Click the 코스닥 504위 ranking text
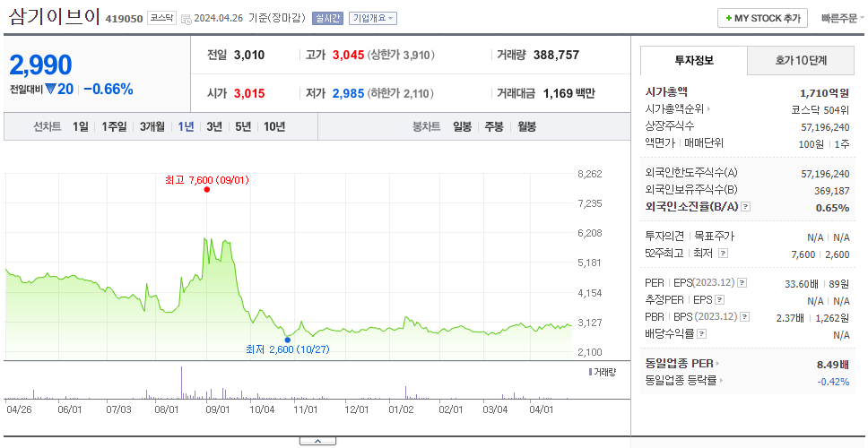Screen dimensions: 868x448 pos(820,109)
